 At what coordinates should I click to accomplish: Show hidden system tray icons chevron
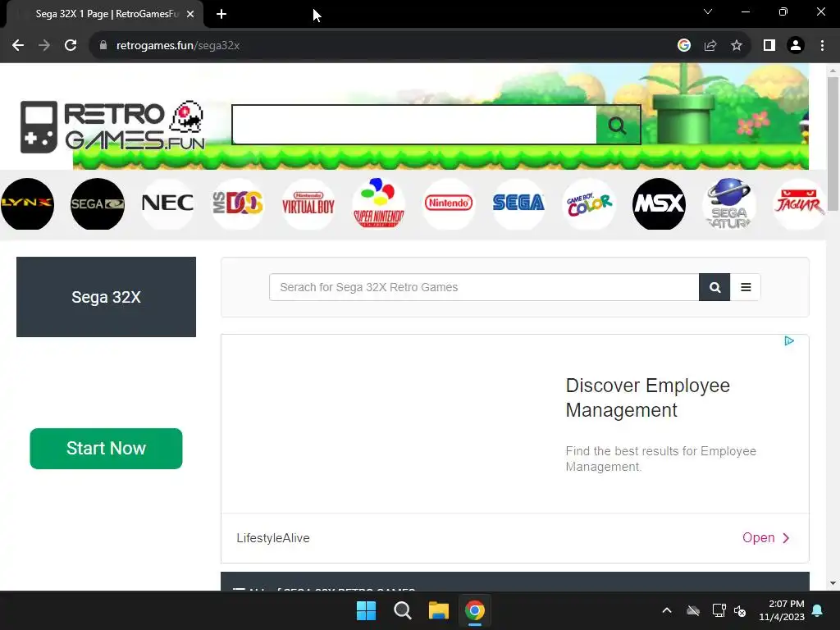click(667, 610)
